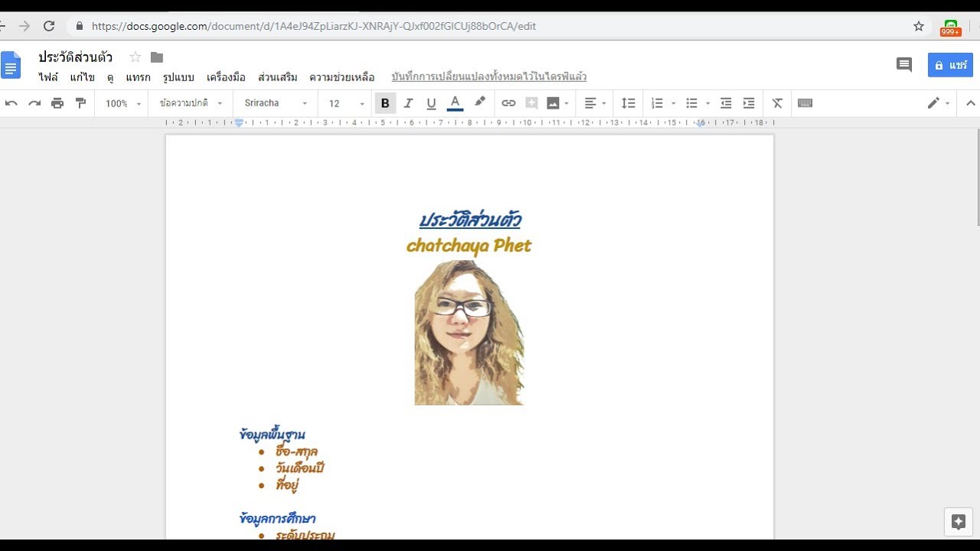
Task: Open the Sriracha font dropdown
Action: coord(276,103)
